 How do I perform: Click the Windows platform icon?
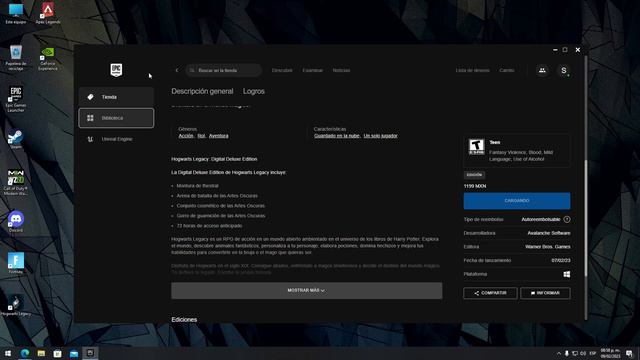(567, 274)
